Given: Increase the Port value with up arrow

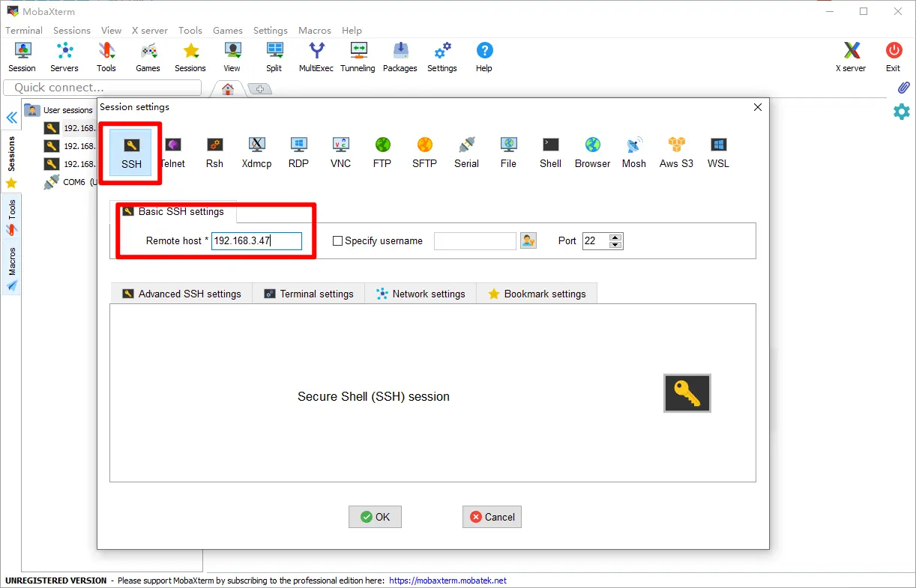Looking at the screenshot, I should (615, 237).
